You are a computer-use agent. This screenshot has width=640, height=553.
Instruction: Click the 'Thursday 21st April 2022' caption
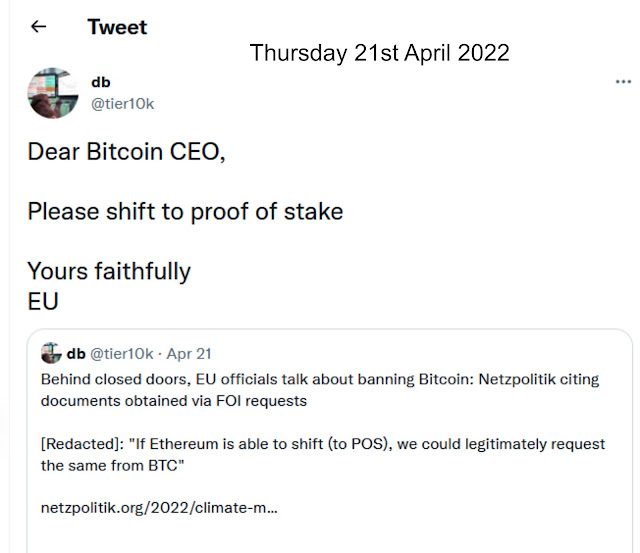click(379, 53)
